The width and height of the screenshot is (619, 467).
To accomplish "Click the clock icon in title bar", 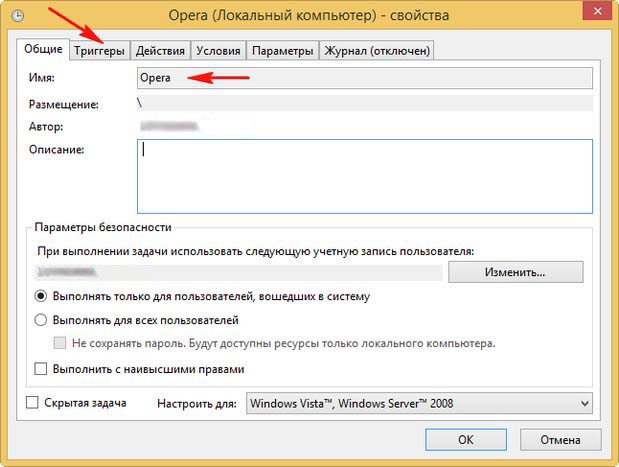I will 18,16.
